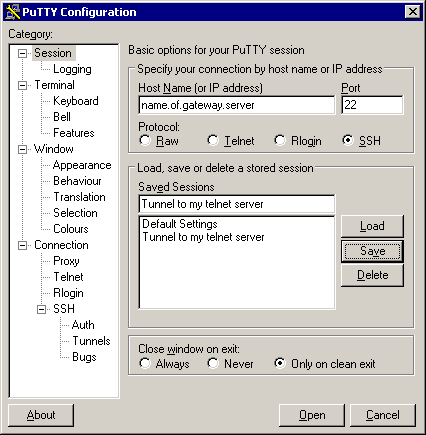Select Default Settings in saved sessions list
The height and width of the screenshot is (435, 426).
coord(180,224)
